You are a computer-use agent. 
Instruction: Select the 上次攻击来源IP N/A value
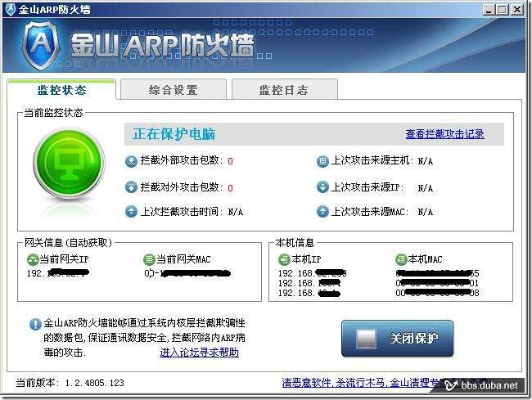tap(425, 188)
